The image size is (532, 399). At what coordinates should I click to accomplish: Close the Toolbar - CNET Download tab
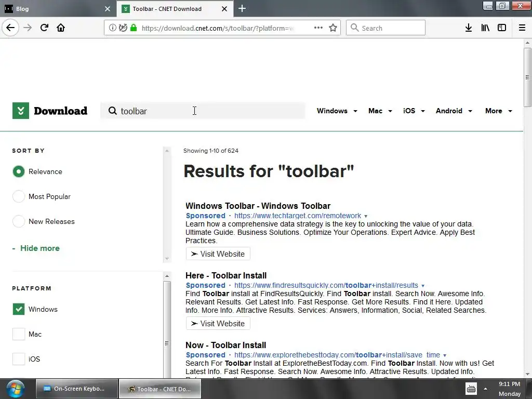point(224,9)
